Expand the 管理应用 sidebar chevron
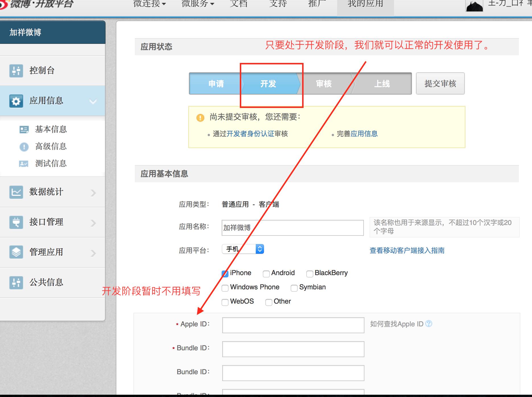 pos(93,253)
